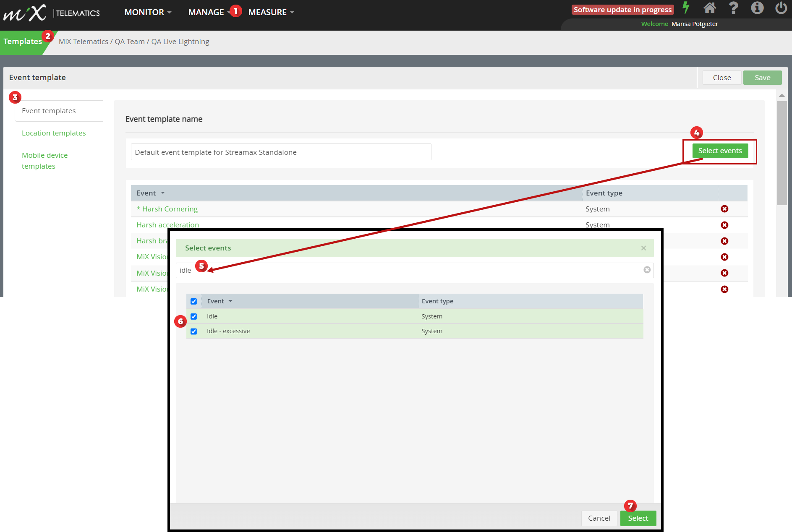The height and width of the screenshot is (532, 792).
Task: Click Cancel in the Select events dialog
Action: click(599, 518)
